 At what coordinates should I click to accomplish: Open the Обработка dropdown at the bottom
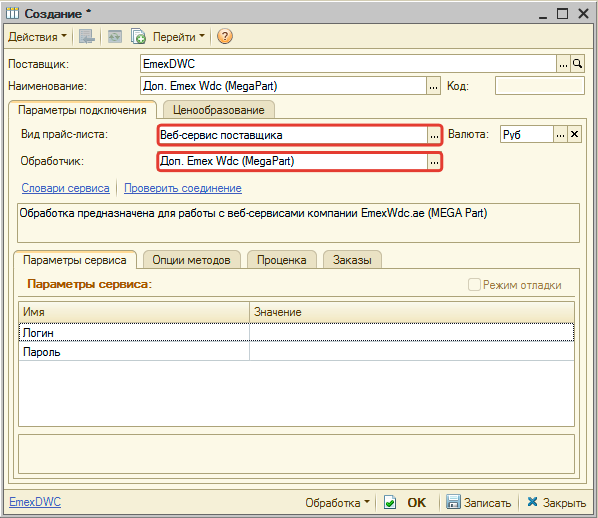337,502
